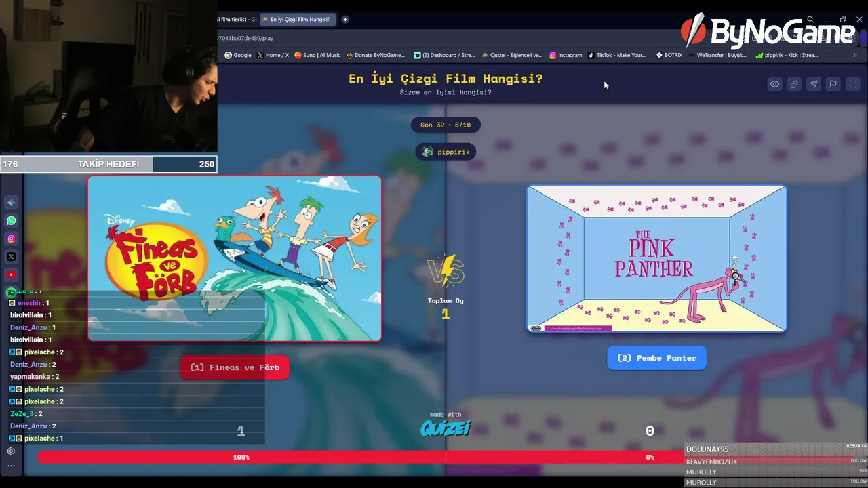This screenshot has width=868, height=488.
Task: Open the Gemini sparkle icon in sidebar
Action: pos(12,203)
